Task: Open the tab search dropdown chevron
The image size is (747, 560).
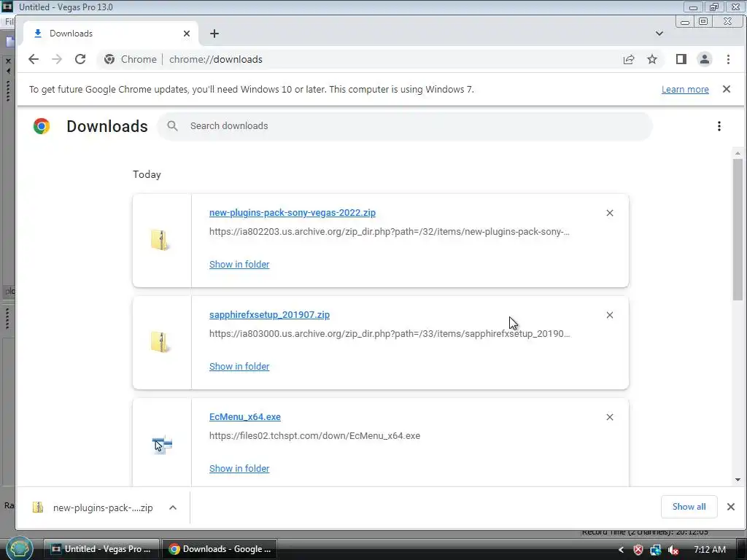Action: [x=659, y=34]
